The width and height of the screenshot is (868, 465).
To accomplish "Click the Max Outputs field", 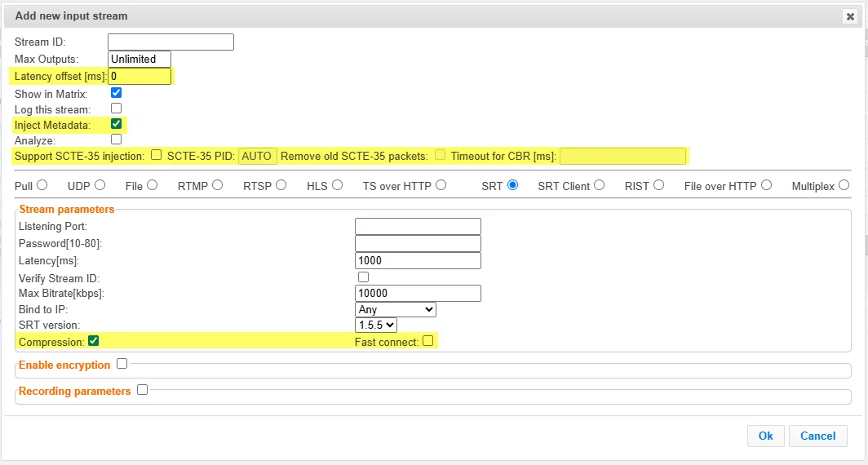I will [x=139, y=60].
